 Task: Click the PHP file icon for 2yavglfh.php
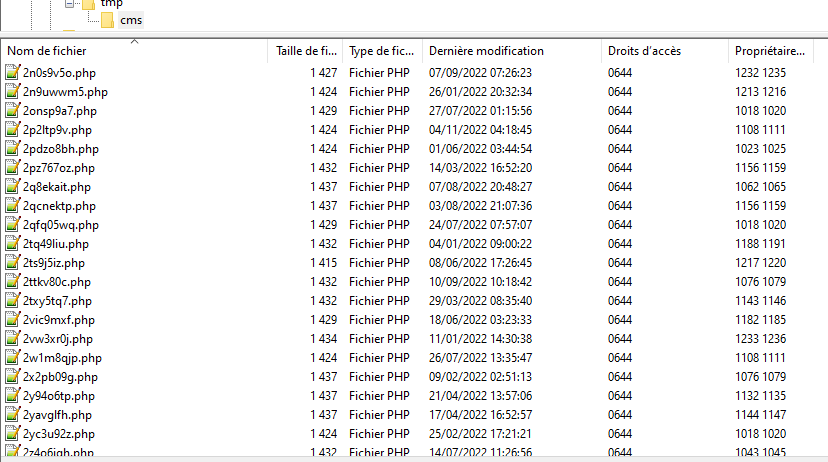13,414
